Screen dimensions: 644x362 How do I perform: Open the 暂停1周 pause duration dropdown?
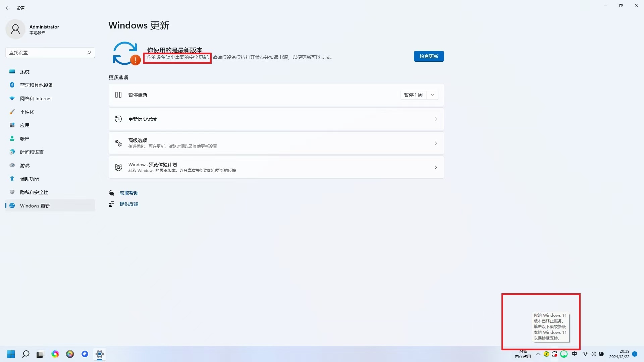[432, 95]
